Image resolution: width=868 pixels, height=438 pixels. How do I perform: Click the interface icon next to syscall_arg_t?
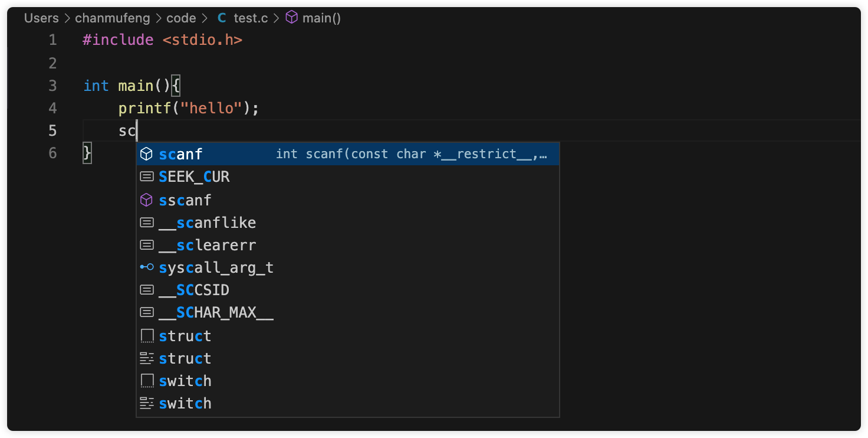(x=146, y=267)
